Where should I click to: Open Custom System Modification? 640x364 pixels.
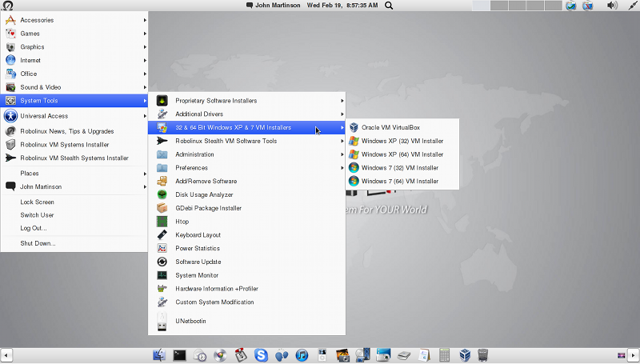[x=246, y=302]
